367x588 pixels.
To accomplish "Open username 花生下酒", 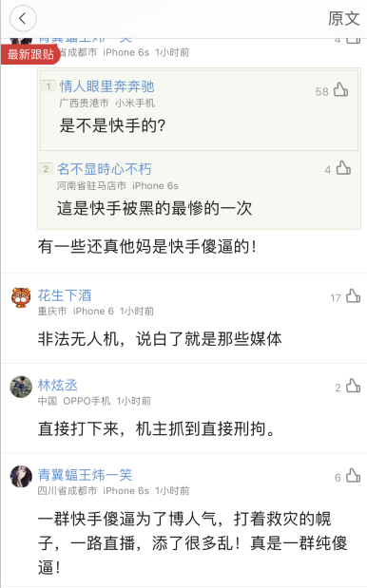I will tap(65, 295).
